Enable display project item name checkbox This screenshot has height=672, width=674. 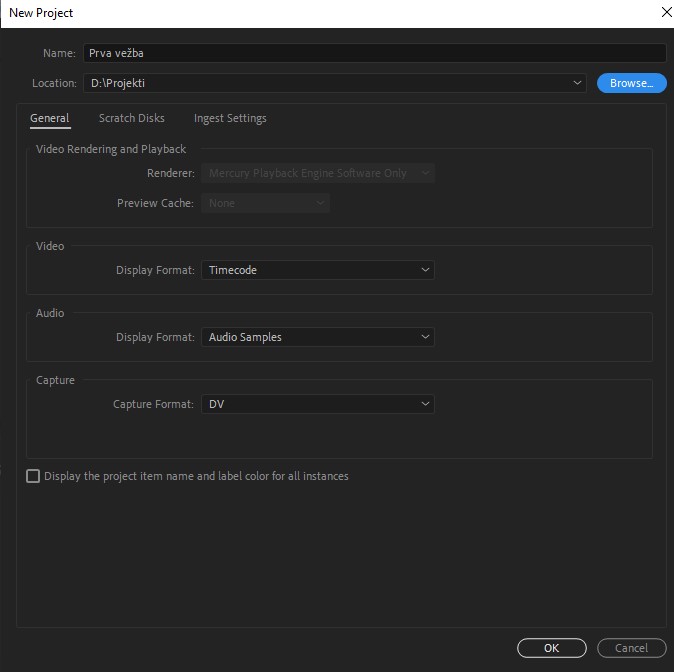click(33, 476)
